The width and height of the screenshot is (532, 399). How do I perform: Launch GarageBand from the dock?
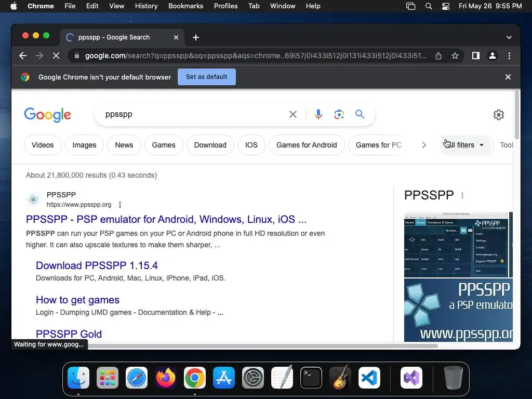[x=340, y=378]
